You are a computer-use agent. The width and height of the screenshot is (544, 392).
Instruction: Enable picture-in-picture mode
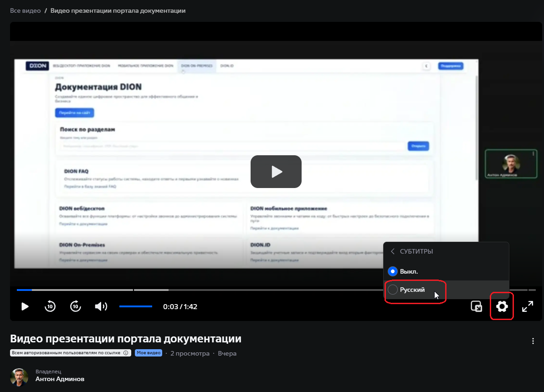(477, 306)
